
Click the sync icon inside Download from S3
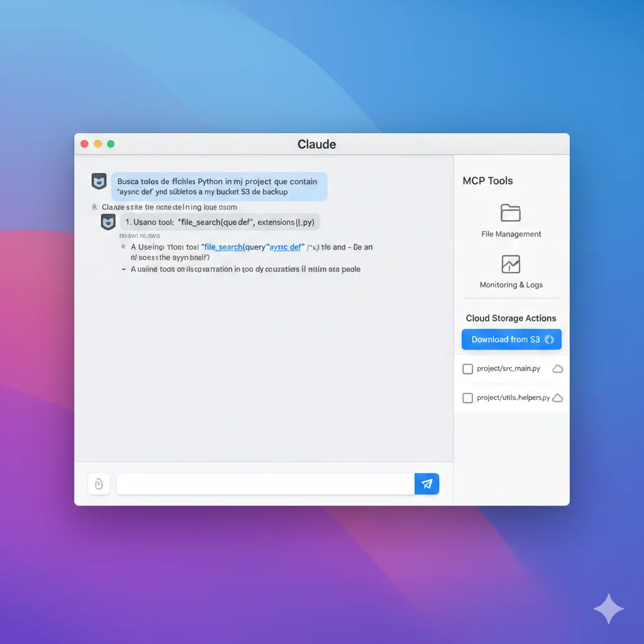[549, 340]
